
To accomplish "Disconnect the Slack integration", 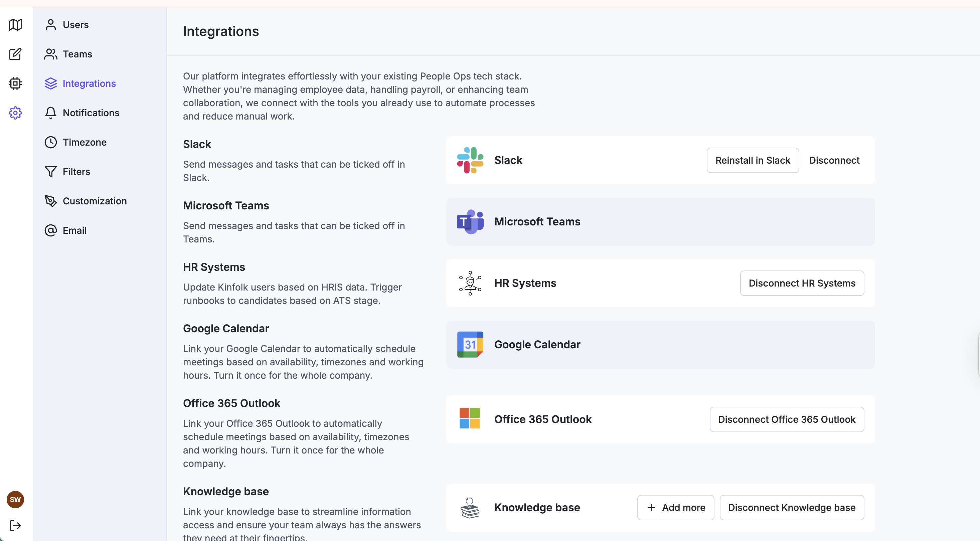I will tap(834, 160).
